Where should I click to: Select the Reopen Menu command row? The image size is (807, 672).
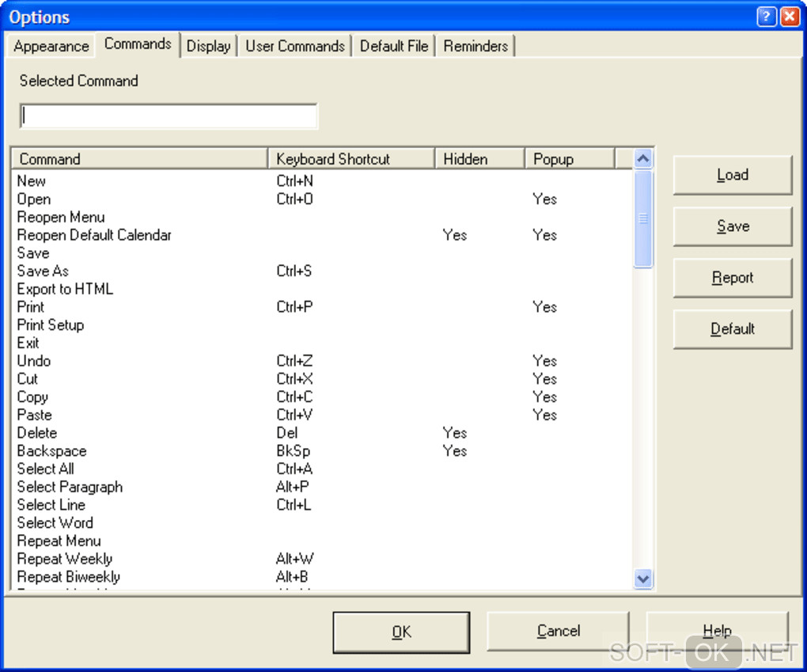pyautogui.click(x=322, y=218)
